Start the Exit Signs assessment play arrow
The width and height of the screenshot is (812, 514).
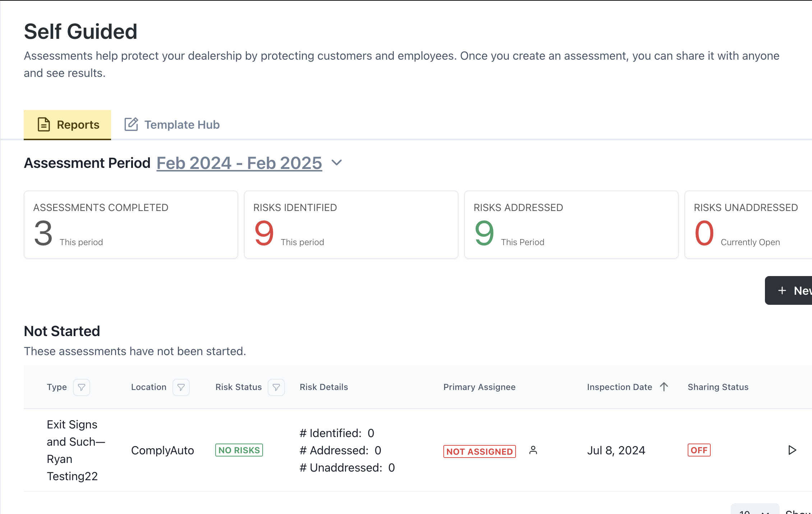[792, 450]
